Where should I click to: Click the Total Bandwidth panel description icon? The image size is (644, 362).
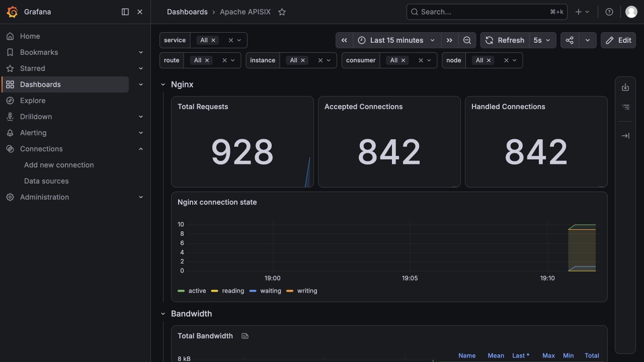coord(245,336)
